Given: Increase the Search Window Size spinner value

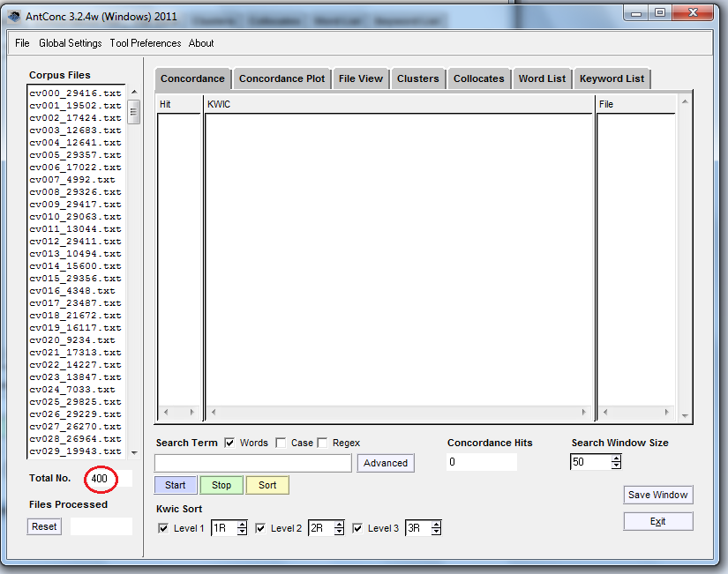Looking at the screenshot, I should 616,458.
